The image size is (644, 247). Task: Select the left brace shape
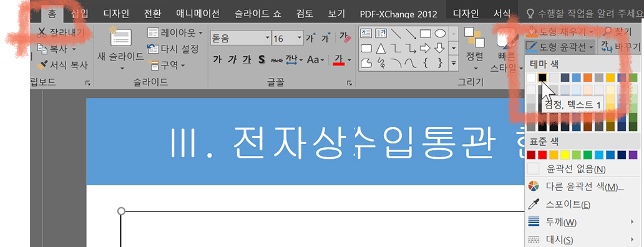pyautogui.click(x=425, y=63)
